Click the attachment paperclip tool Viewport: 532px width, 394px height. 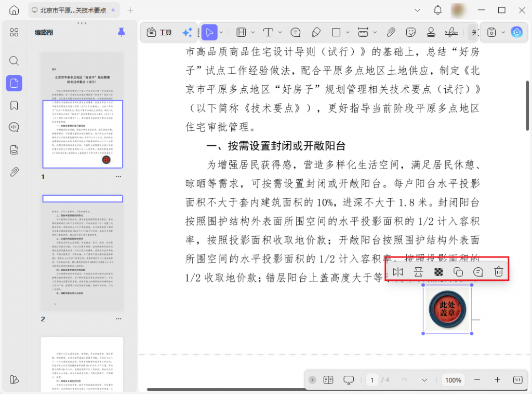point(391,32)
